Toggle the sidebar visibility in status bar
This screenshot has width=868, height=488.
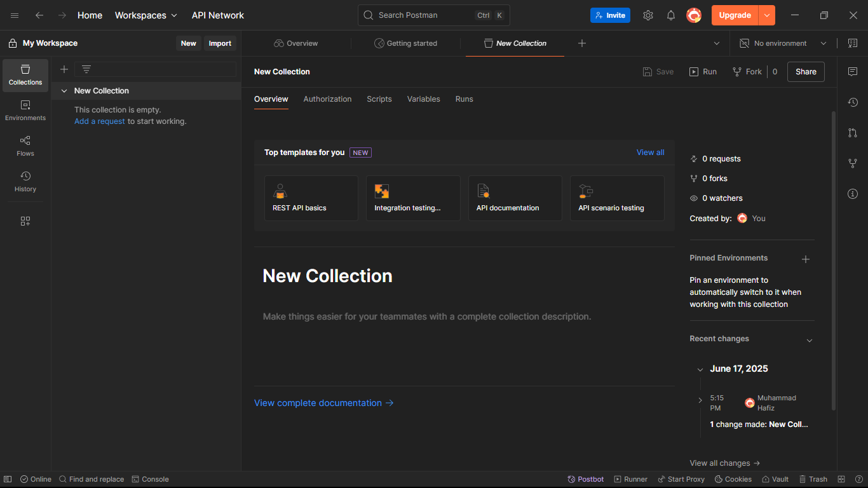[8, 479]
